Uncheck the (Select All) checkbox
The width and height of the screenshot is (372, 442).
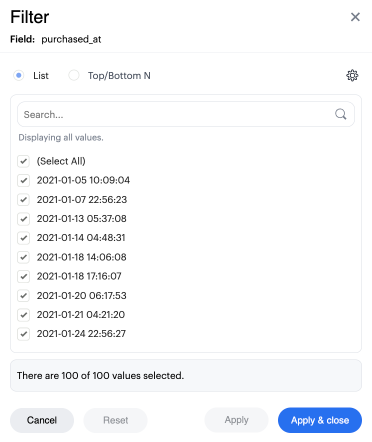[23, 161]
